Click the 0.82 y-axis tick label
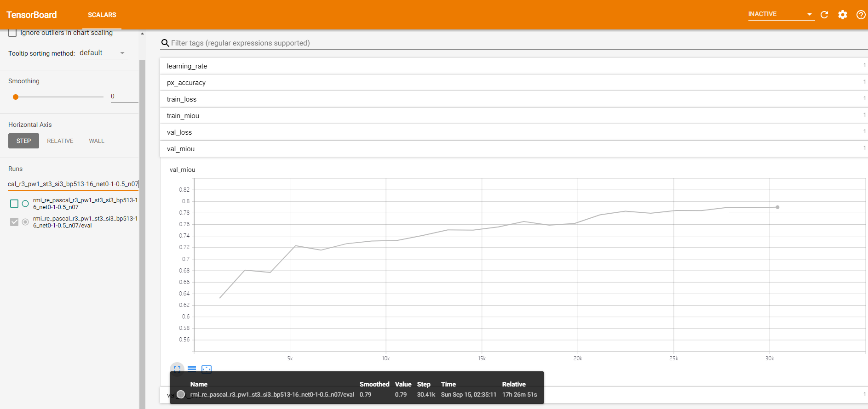Screen dimensions: 868x409 coord(184,190)
